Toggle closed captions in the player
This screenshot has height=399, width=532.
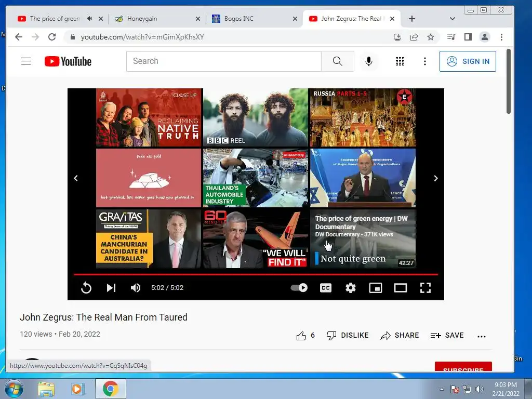[x=326, y=288]
